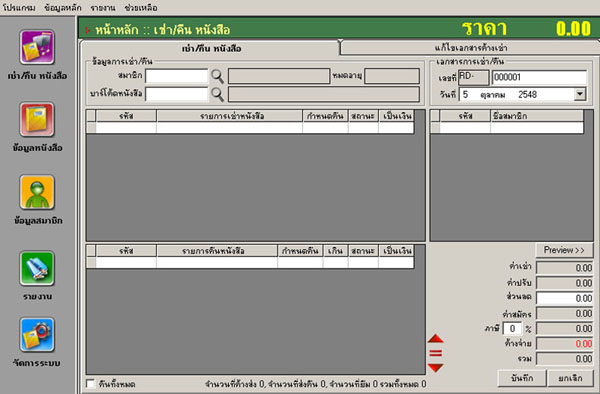Viewport: 600px width, 394px height.
Task: Open the เช่า/คืน หนังสือ sidebar icon
Action: (x=37, y=47)
